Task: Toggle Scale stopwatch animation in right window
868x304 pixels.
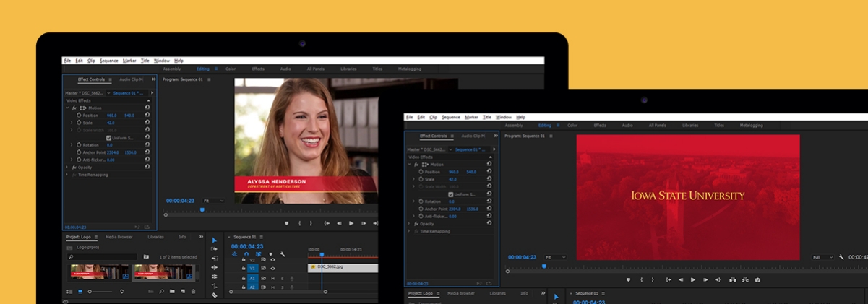Action: (x=421, y=179)
